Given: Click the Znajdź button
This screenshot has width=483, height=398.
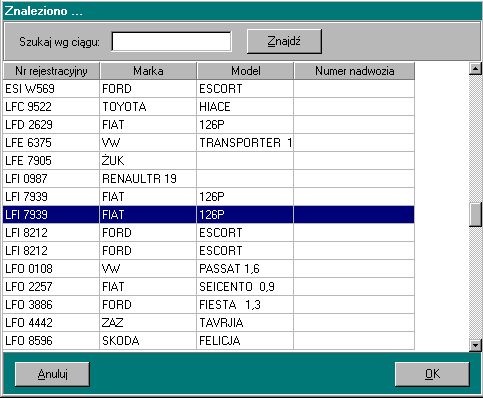Looking at the screenshot, I should (x=284, y=41).
